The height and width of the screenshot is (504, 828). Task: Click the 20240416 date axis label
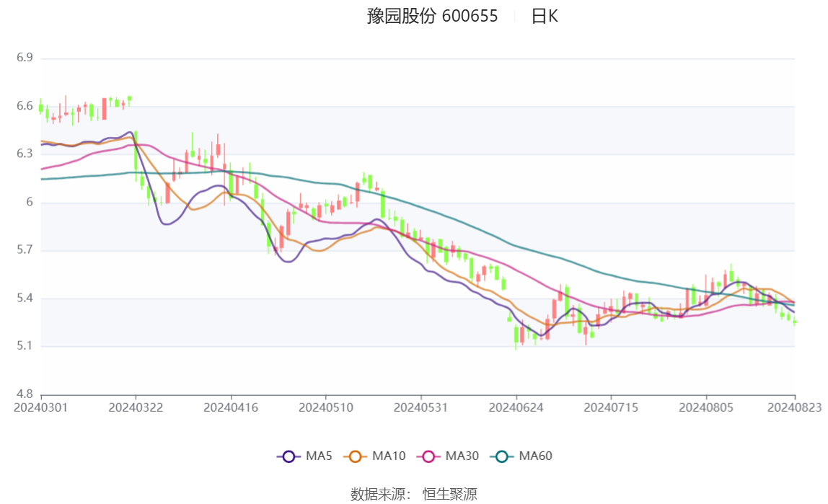231,407
